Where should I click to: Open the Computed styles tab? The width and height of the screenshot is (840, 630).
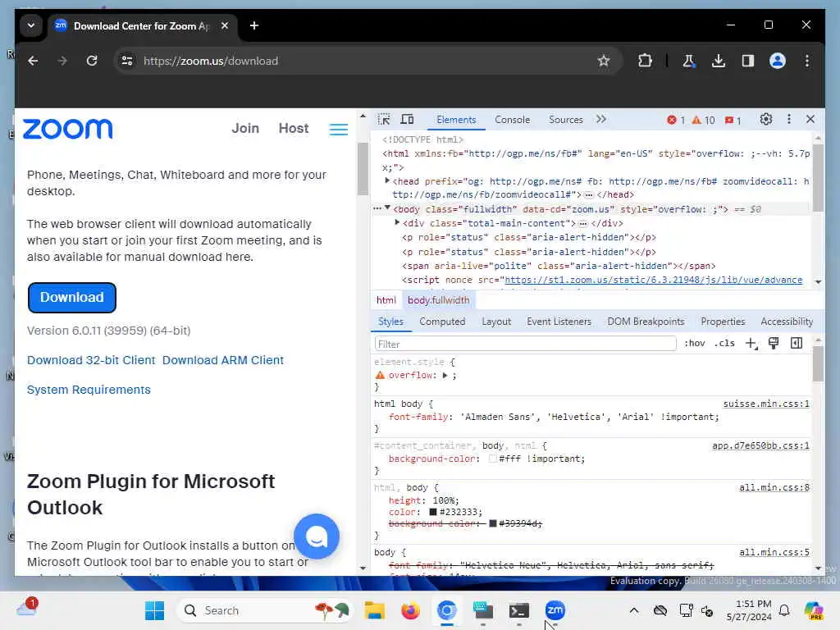pyautogui.click(x=442, y=322)
